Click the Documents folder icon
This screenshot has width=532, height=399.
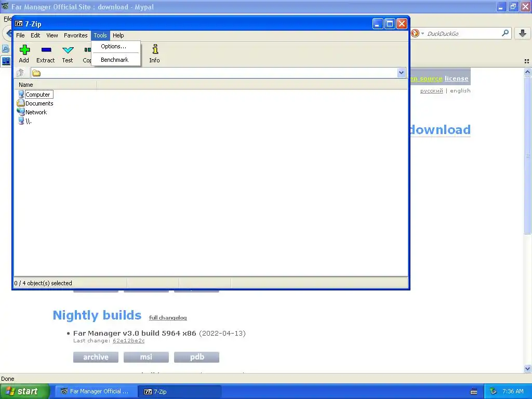click(x=21, y=103)
